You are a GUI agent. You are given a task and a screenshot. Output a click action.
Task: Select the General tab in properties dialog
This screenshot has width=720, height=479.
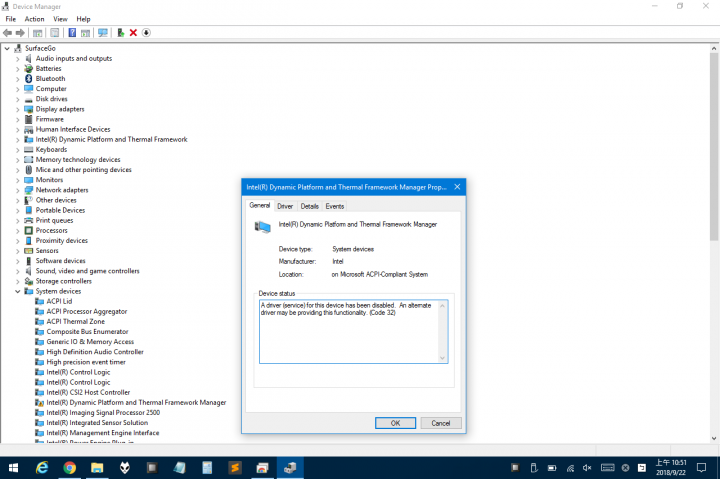(260, 205)
